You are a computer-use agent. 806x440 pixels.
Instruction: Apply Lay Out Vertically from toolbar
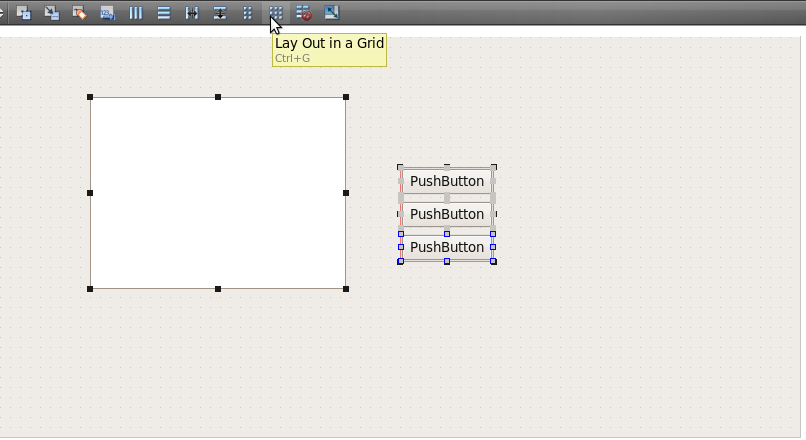[164, 13]
